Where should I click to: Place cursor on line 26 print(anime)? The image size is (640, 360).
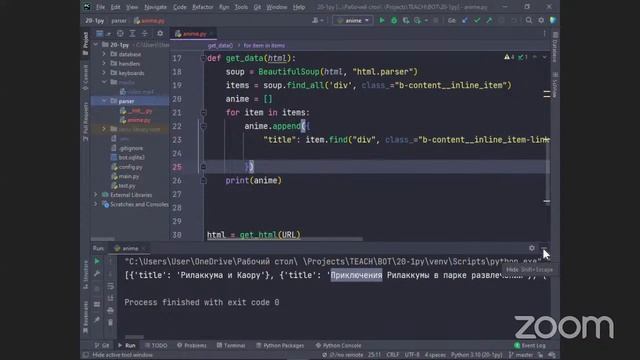(253, 180)
